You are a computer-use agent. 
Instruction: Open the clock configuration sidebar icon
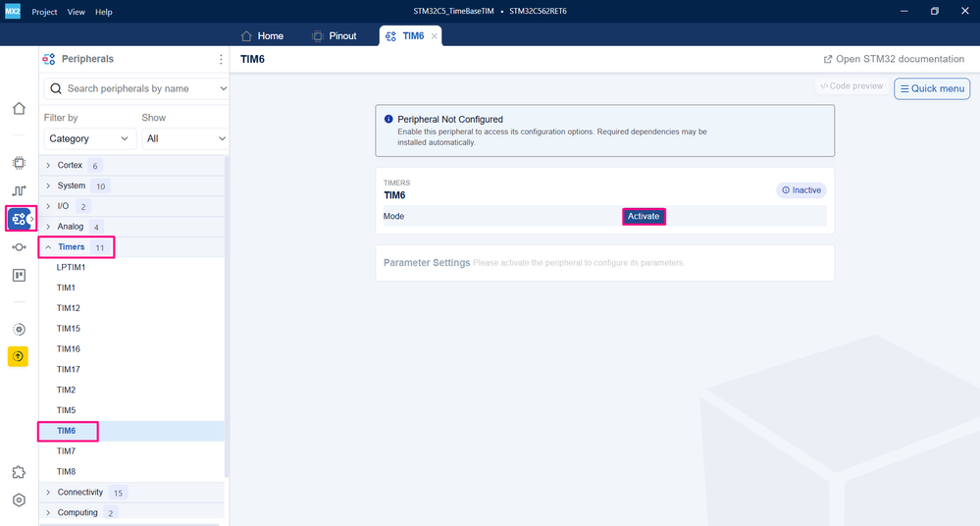pos(19,190)
